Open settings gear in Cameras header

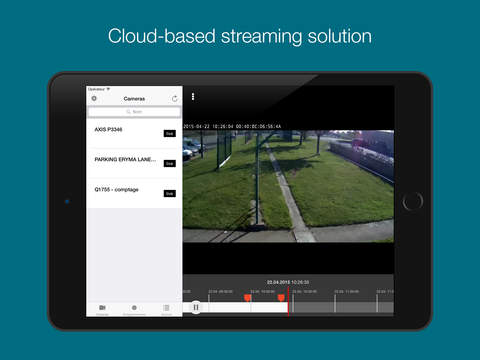(x=94, y=98)
